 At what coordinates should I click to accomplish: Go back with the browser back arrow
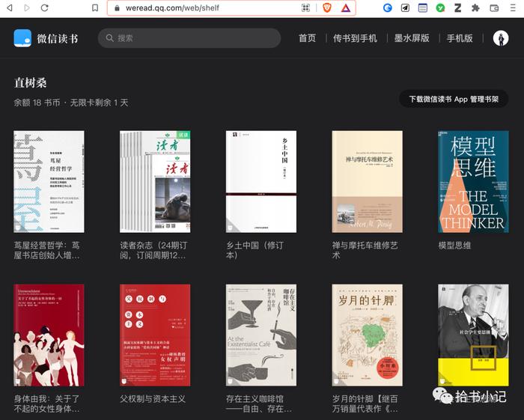(10, 7)
